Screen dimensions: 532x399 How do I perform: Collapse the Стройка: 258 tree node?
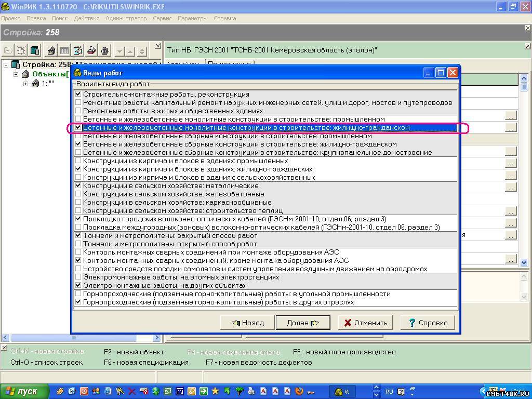click(x=6, y=64)
